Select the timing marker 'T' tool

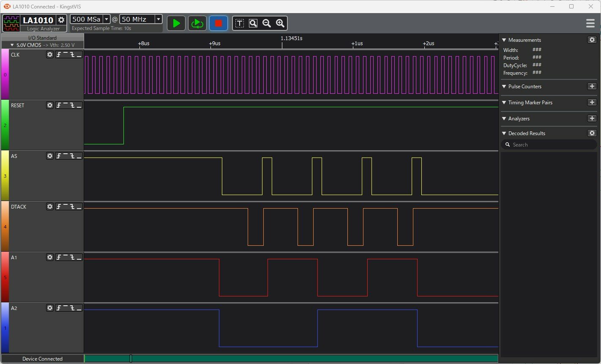pyautogui.click(x=240, y=23)
